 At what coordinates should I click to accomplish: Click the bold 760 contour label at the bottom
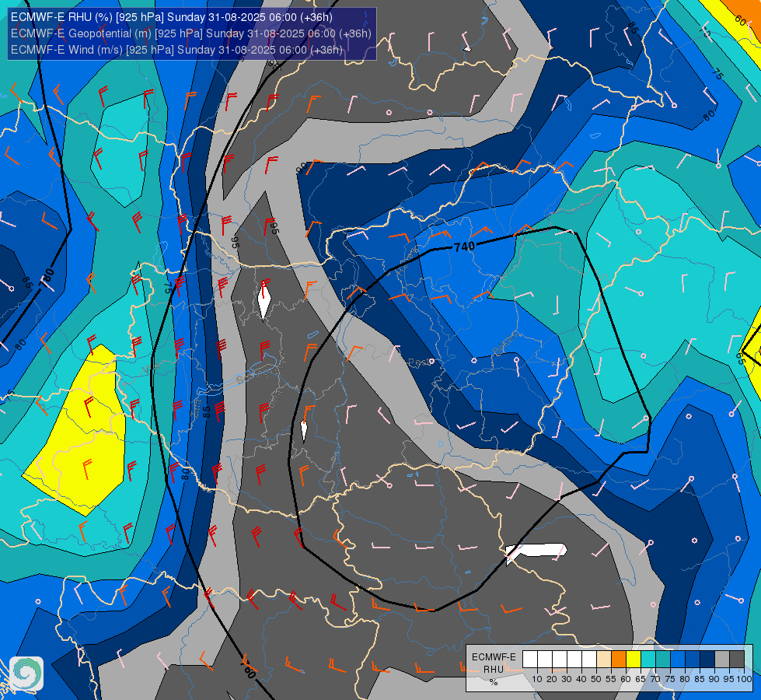pyautogui.click(x=247, y=670)
